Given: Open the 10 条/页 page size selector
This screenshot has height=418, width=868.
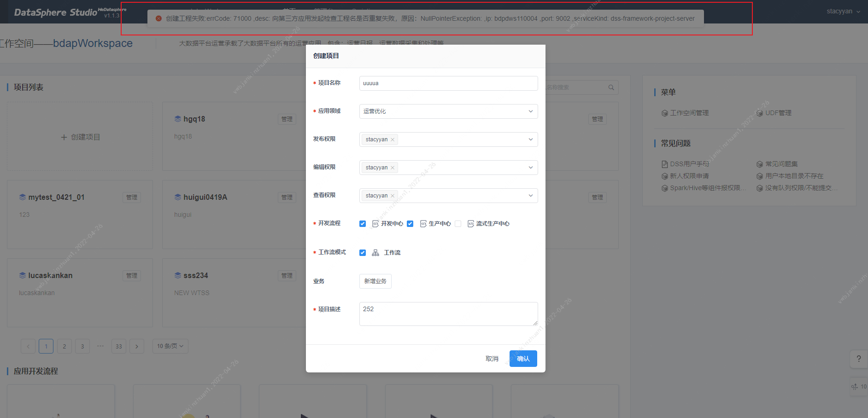Looking at the screenshot, I should point(170,346).
